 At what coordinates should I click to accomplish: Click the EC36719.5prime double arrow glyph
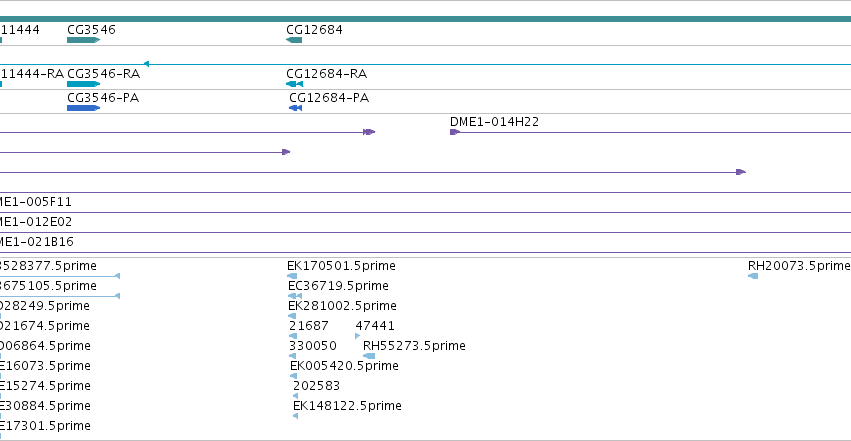(x=295, y=296)
